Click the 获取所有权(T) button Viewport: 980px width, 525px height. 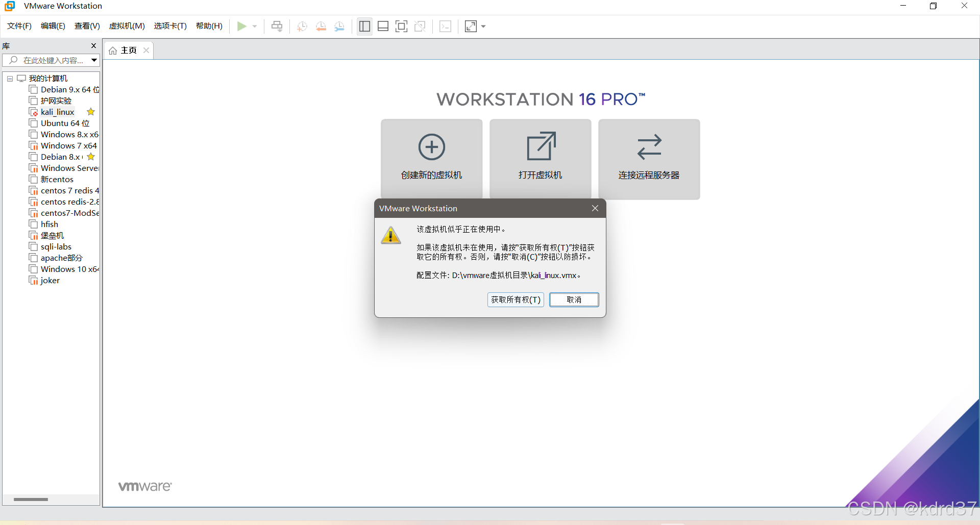point(516,299)
